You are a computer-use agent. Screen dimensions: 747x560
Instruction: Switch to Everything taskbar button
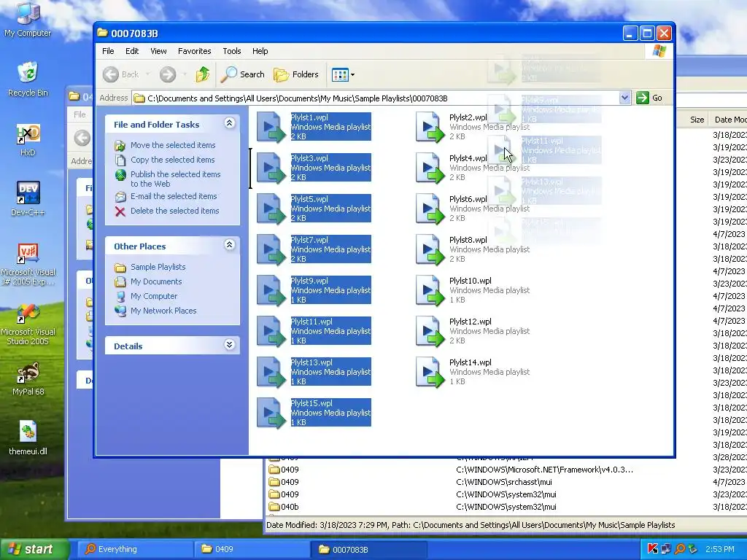click(x=135, y=549)
